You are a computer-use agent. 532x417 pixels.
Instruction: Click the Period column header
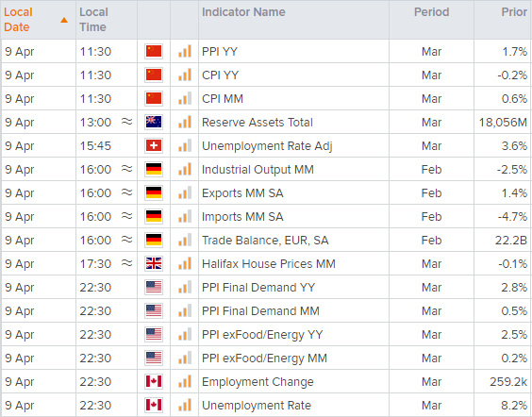pos(432,12)
